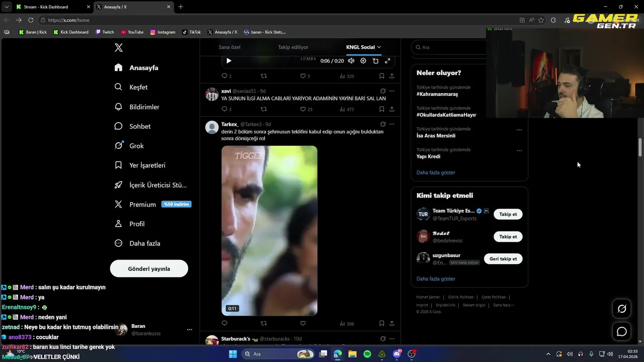Open more options on Tarkex_ post
This screenshot has height=362, width=644.
[x=392, y=124]
